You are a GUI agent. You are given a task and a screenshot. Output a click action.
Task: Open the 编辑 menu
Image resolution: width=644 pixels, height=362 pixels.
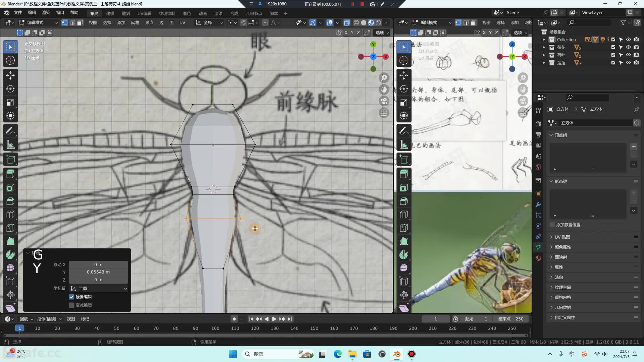point(32,13)
